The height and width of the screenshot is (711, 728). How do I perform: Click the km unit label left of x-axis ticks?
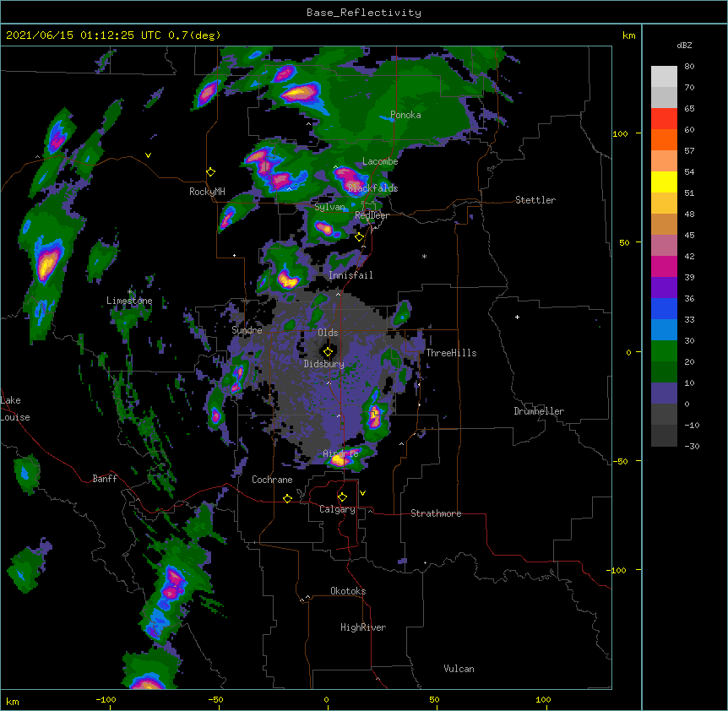pyautogui.click(x=13, y=702)
